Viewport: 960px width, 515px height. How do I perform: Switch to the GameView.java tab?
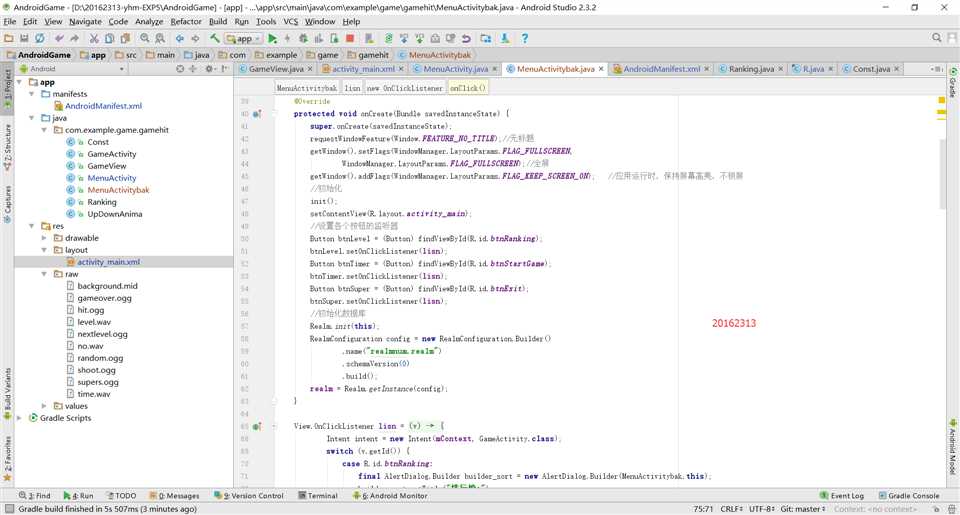coord(269,69)
